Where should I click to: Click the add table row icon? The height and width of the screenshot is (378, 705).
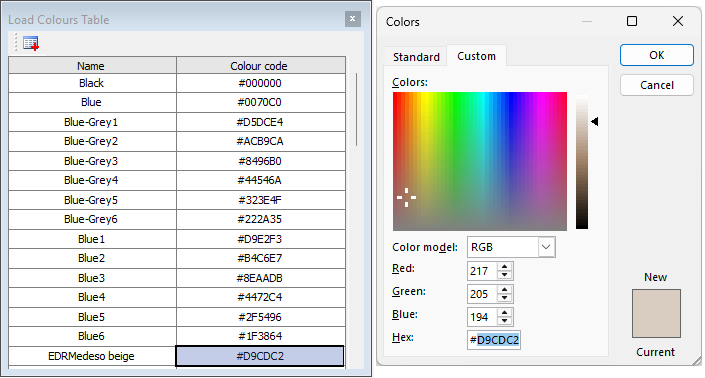point(31,43)
